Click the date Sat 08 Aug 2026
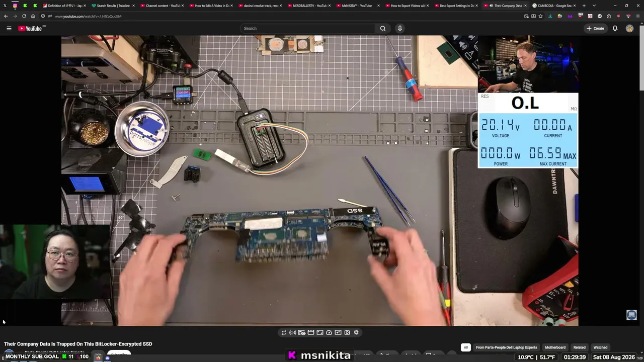 614,357
